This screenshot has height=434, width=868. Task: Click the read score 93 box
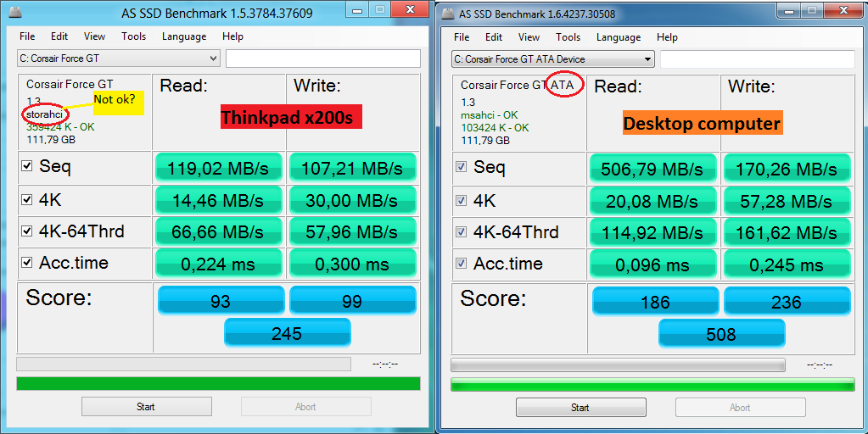221,300
